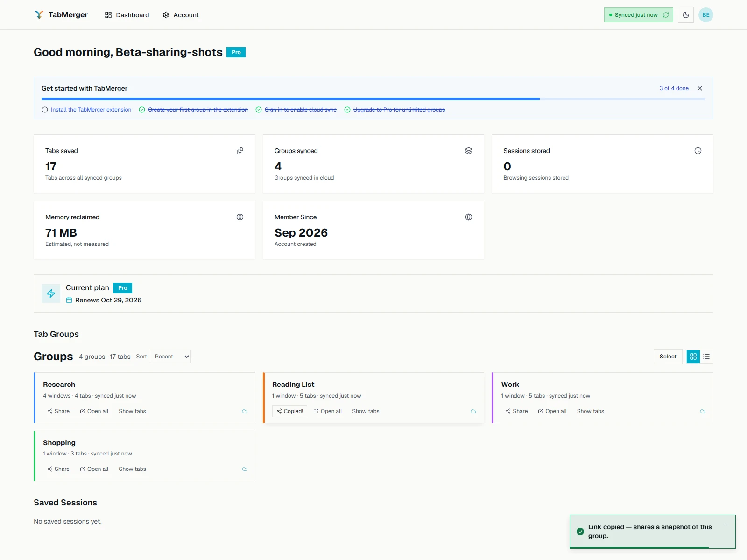The height and width of the screenshot is (560, 747).
Task: Click the Sessions stored clock icon
Action: [698, 151]
